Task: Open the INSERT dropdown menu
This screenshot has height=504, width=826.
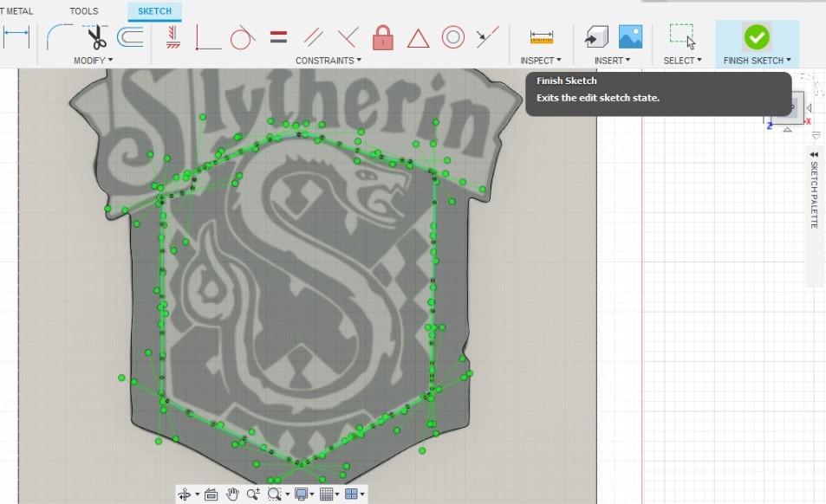Action: tap(613, 61)
